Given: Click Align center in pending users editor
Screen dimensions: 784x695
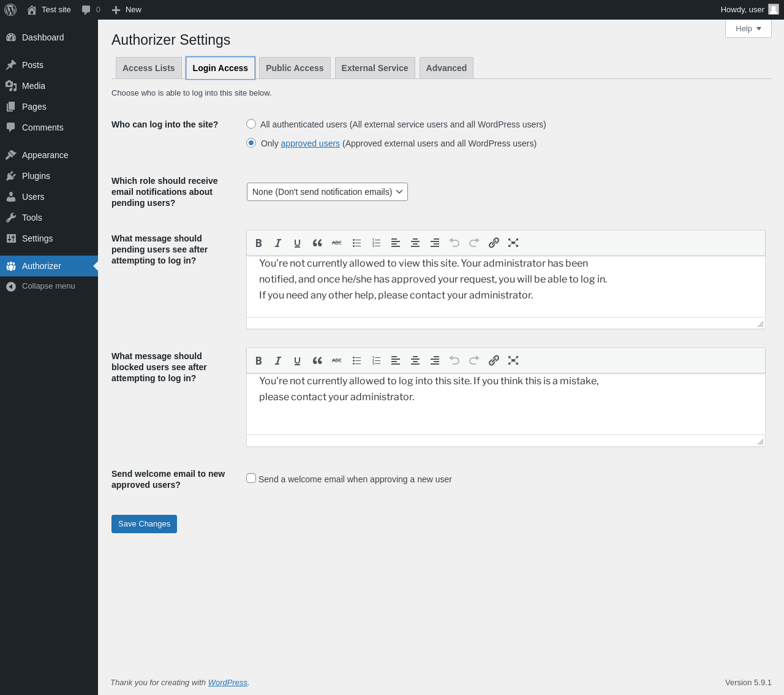Looking at the screenshot, I should pyautogui.click(x=415, y=243).
